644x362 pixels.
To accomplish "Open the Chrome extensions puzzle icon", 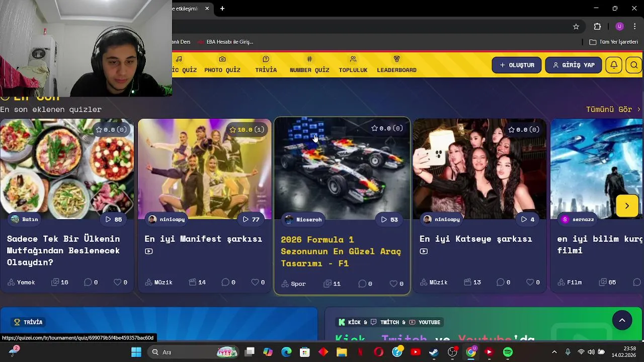I will point(597,27).
